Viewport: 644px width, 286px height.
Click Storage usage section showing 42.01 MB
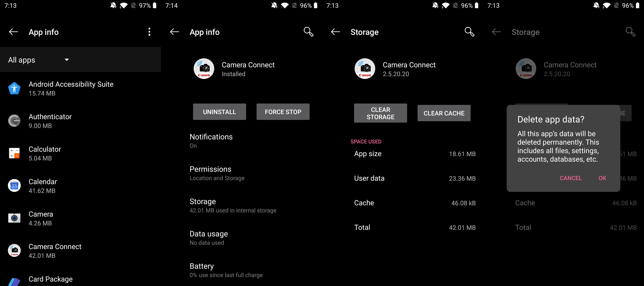(x=232, y=205)
